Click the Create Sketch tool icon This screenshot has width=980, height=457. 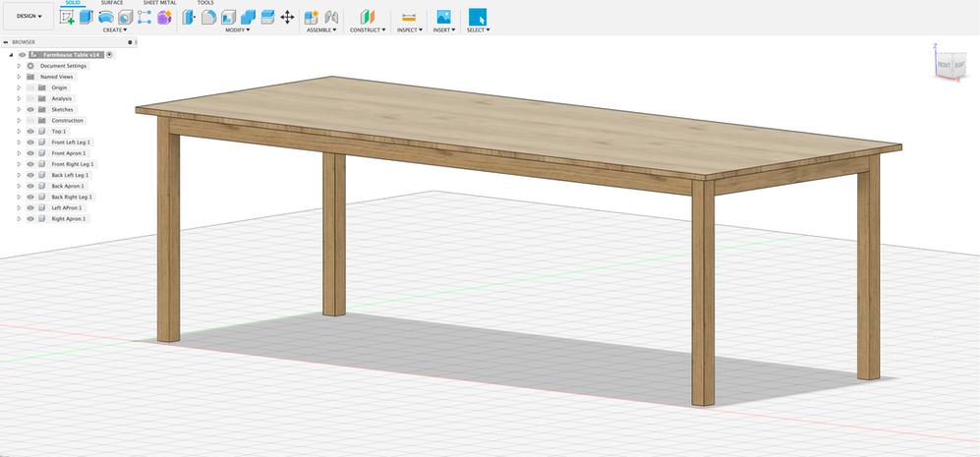67,17
